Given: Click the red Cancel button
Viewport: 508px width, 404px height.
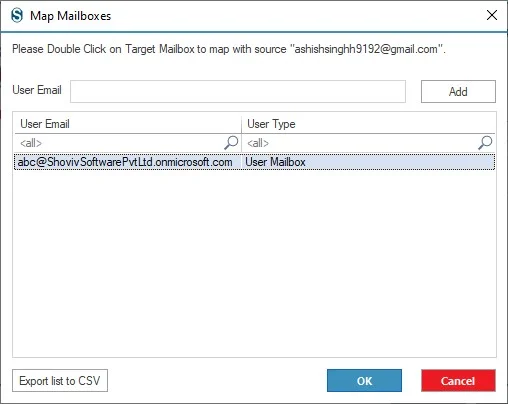Looking at the screenshot, I should (458, 380).
